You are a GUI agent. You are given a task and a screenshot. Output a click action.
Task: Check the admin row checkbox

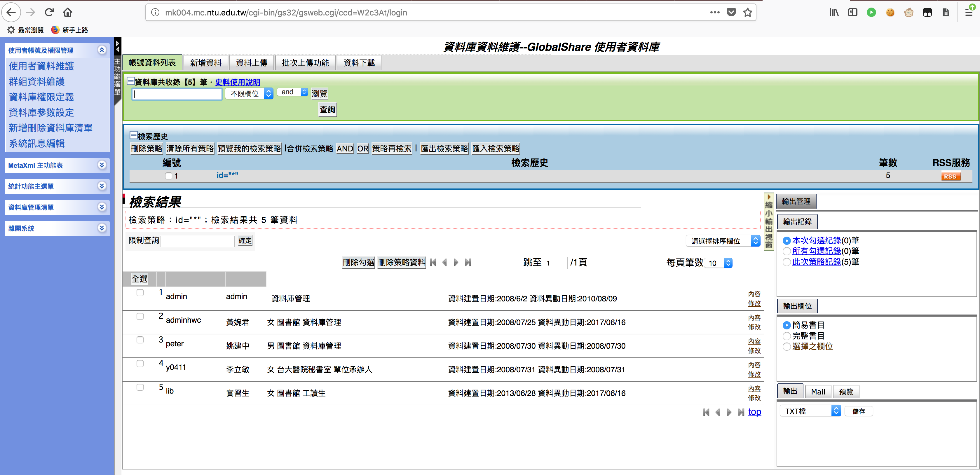pos(140,292)
